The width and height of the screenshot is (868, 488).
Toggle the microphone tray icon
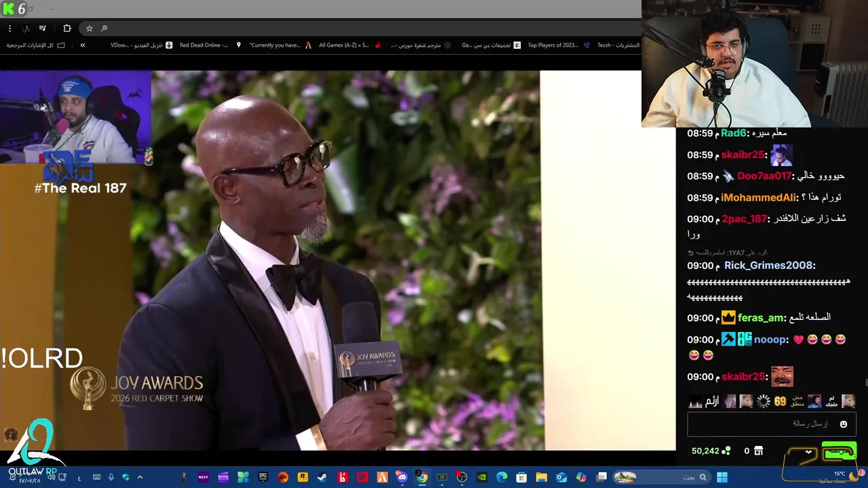(111, 477)
